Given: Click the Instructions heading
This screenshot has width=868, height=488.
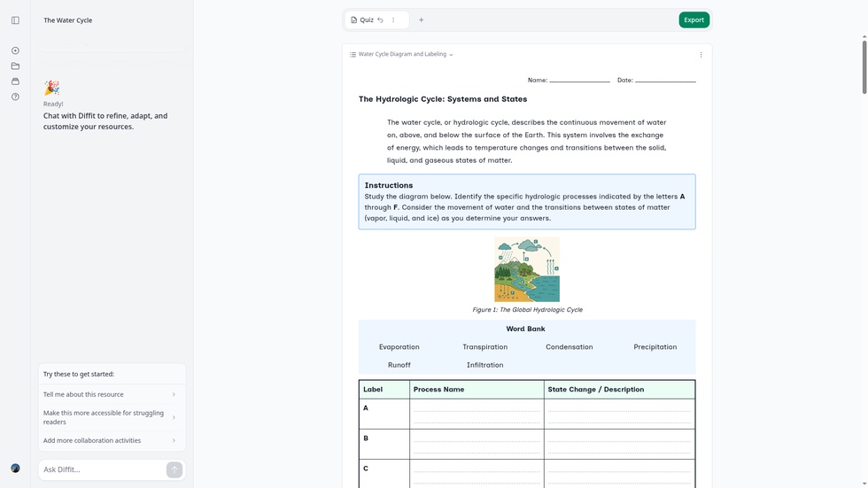Looking at the screenshot, I should point(389,185).
